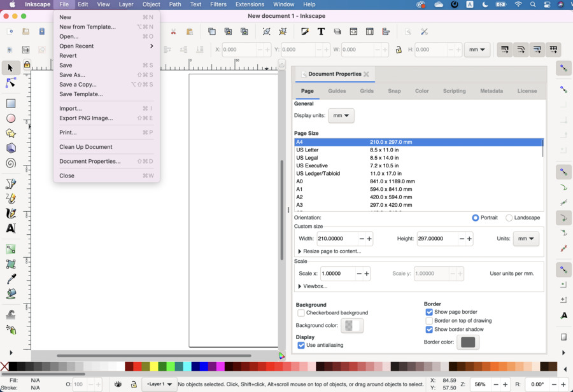Image resolution: width=573 pixels, height=392 pixels.
Task: Select Document Properties menu entry
Action: pyautogui.click(x=106, y=161)
